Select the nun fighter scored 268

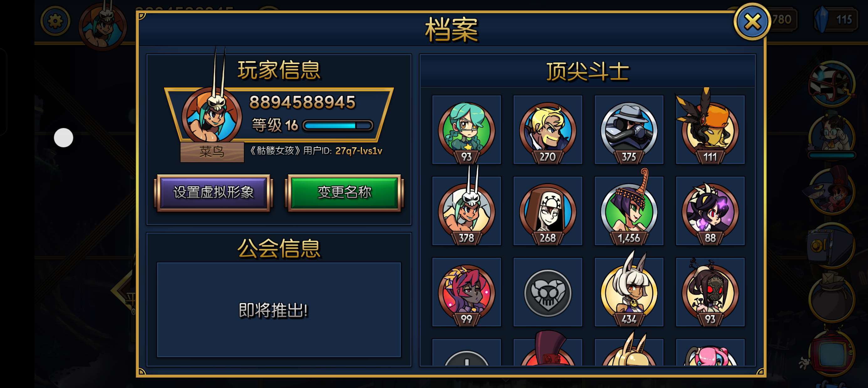coord(548,211)
